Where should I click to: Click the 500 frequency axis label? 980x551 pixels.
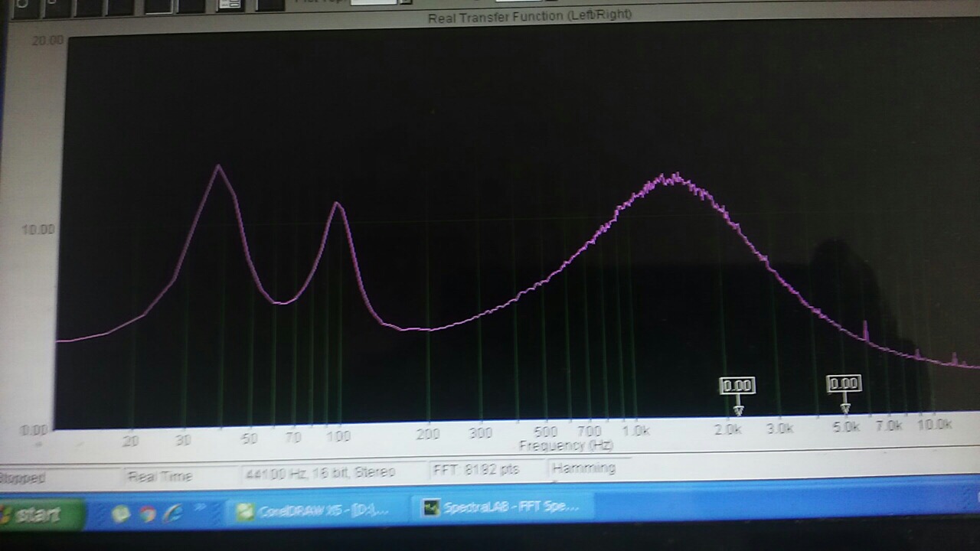click(x=545, y=432)
